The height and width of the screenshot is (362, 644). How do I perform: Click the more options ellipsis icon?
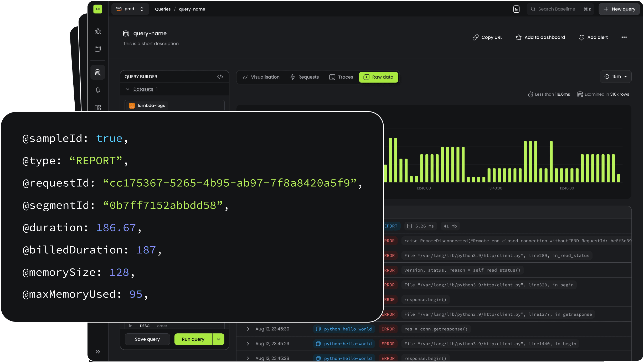click(x=624, y=37)
